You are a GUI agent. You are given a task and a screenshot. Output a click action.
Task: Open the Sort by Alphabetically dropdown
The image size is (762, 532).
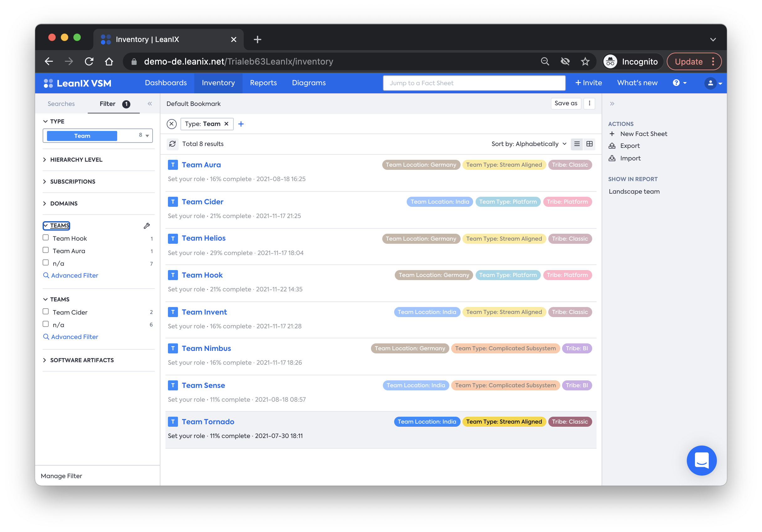point(529,144)
